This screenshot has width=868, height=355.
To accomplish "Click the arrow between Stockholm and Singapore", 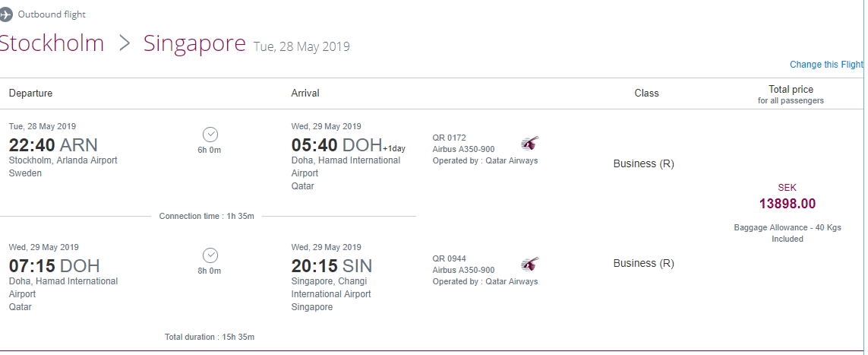I will tap(125, 43).
